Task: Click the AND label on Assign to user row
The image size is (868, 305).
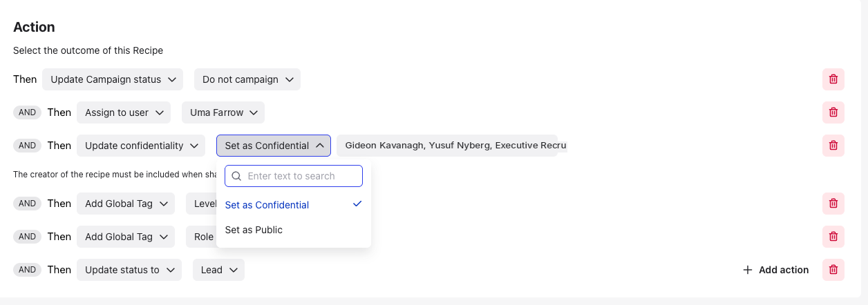Action: pos(27,112)
